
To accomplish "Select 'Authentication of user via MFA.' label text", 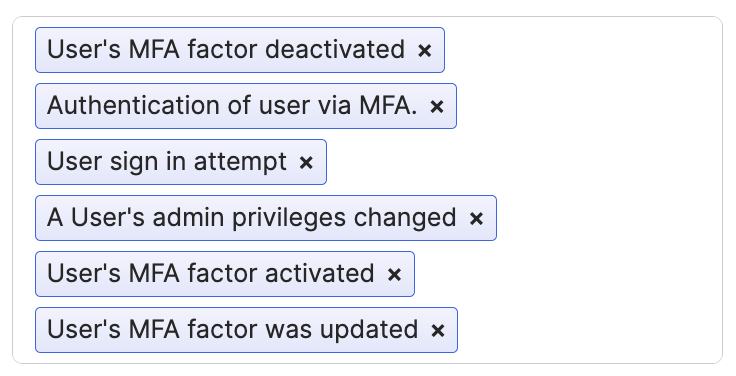I will [232, 105].
